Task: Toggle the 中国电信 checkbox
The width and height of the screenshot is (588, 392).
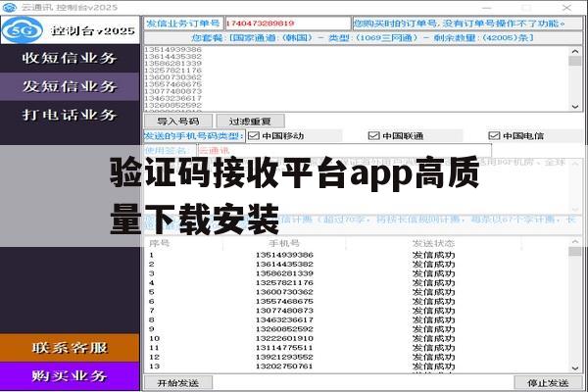Action: click(x=494, y=136)
